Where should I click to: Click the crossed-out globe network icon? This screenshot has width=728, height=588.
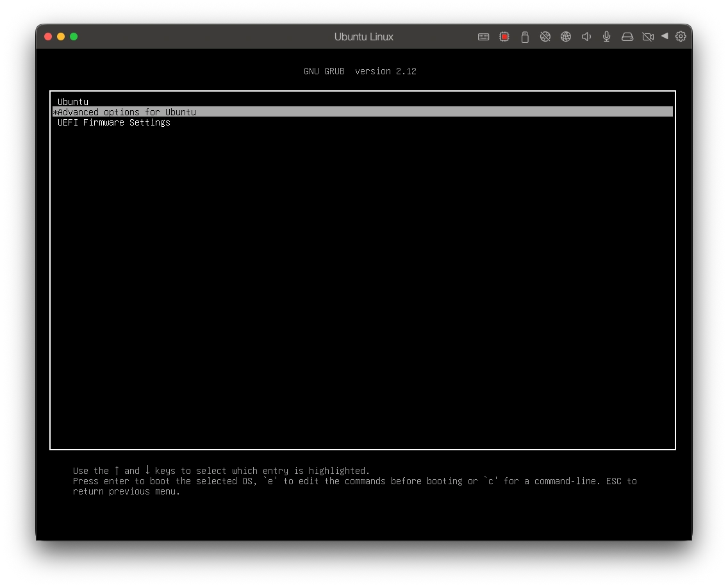pos(545,37)
